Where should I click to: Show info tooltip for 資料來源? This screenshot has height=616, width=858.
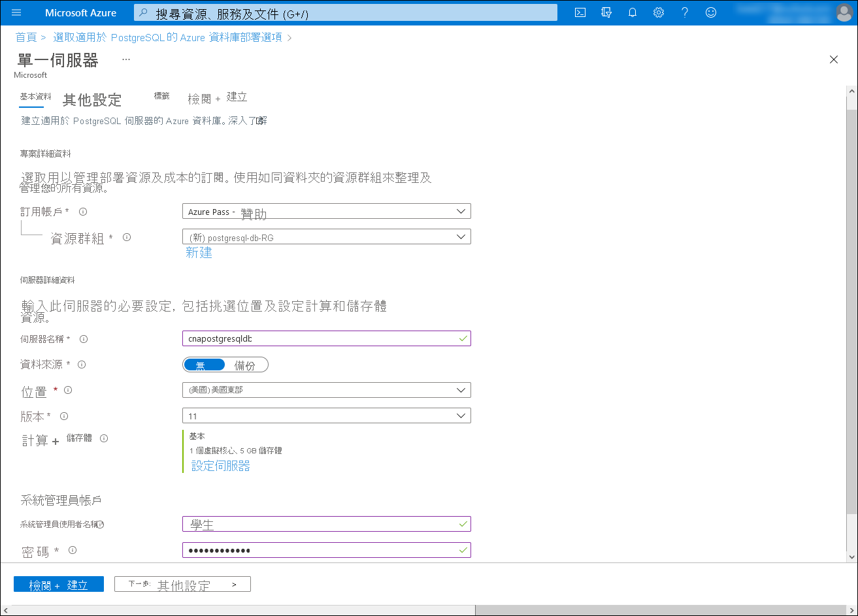82,365
